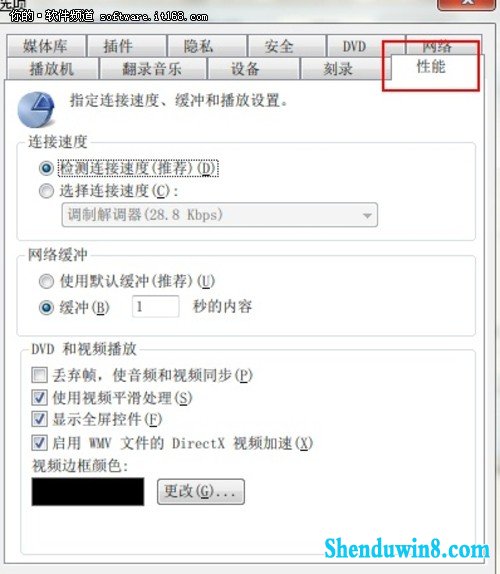The height and width of the screenshot is (574, 500).
Task: Open the 翻录音乐 tab
Action: pyautogui.click(x=153, y=68)
